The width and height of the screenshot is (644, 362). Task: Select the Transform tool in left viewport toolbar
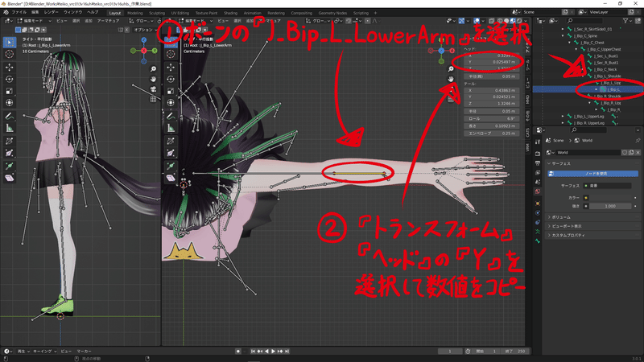point(10,103)
